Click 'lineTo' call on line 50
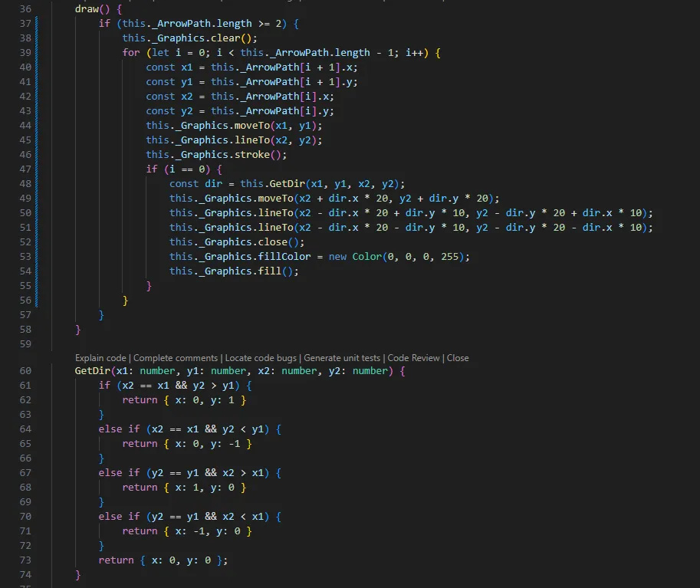 pyautogui.click(x=275, y=213)
